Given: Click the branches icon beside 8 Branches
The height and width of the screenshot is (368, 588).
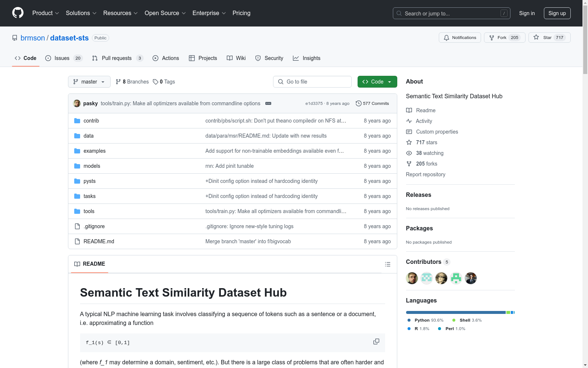Looking at the screenshot, I should coord(118,82).
